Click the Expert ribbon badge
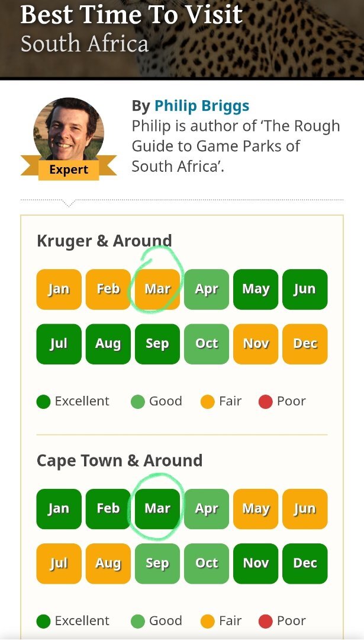The width and height of the screenshot is (364, 640). pyautogui.click(x=69, y=169)
